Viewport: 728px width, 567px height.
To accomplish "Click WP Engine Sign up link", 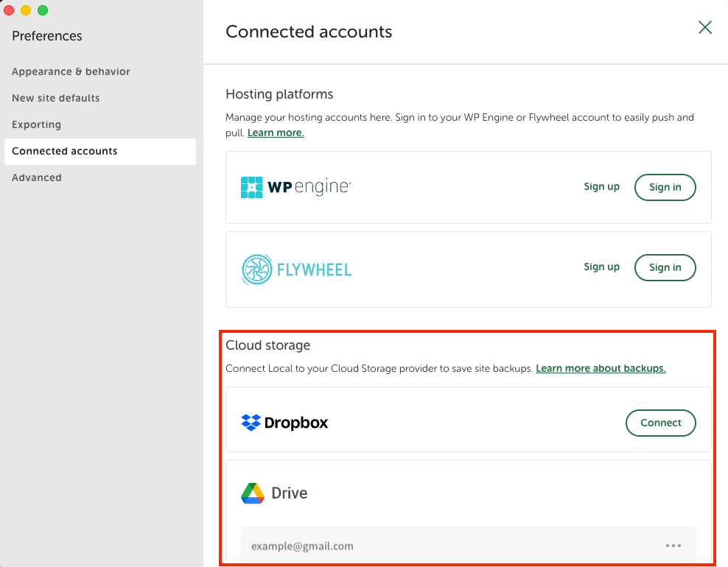I will [x=602, y=186].
